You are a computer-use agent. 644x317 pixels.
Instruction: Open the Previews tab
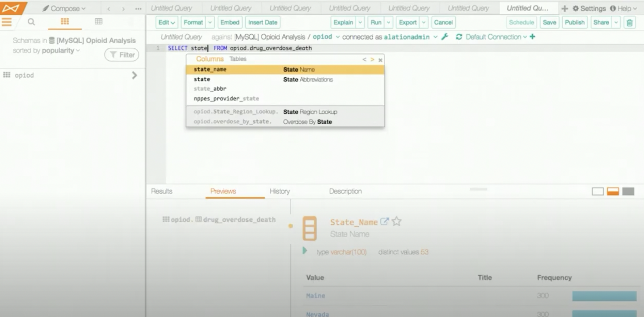click(223, 191)
